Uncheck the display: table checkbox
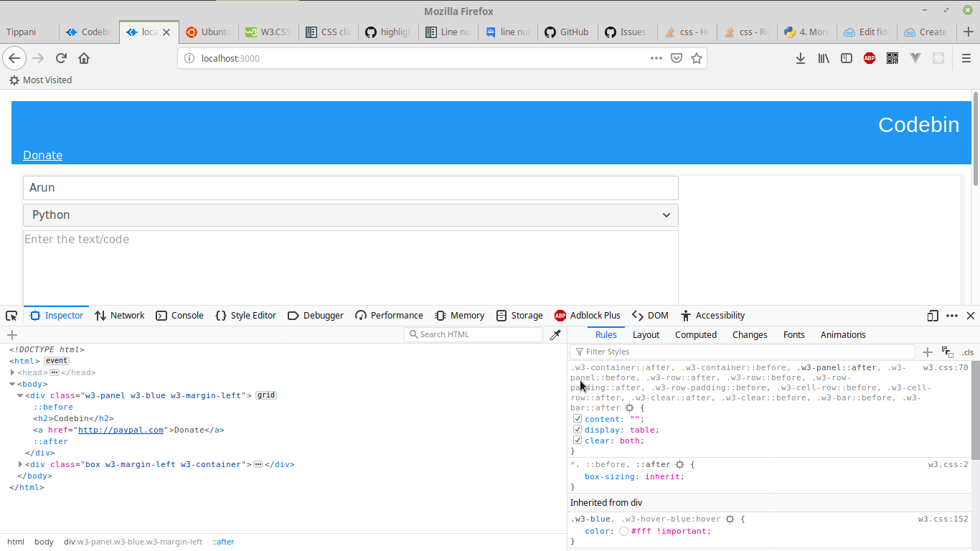Viewport: 980px width, 551px height. tap(578, 430)
